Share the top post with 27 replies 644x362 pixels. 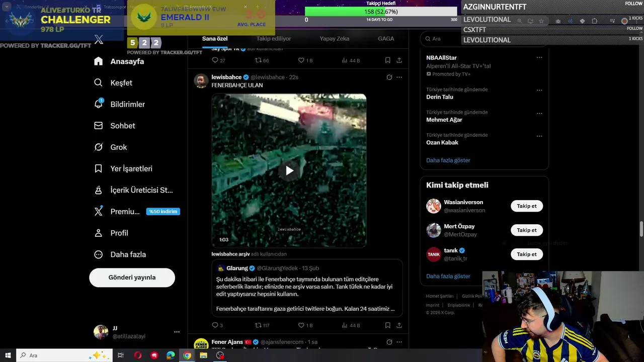point(399,60)
